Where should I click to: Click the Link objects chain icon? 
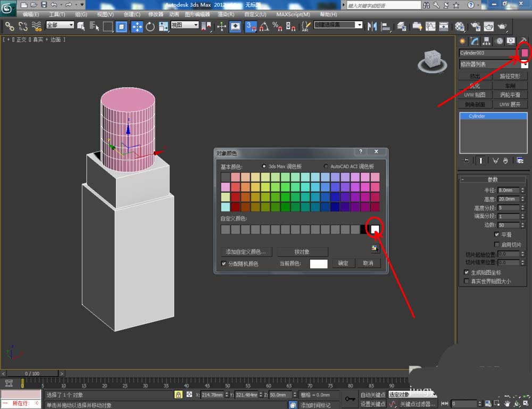tap(10, 26)
